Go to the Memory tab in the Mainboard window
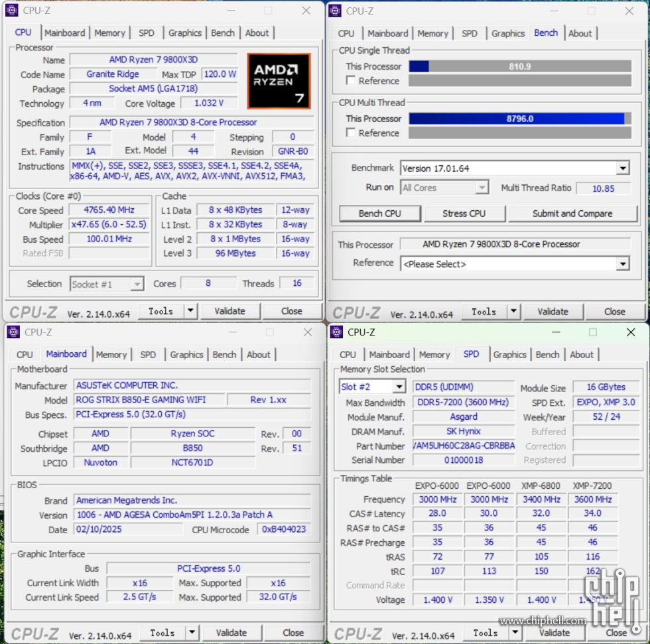650x644 pixels. 111,355
